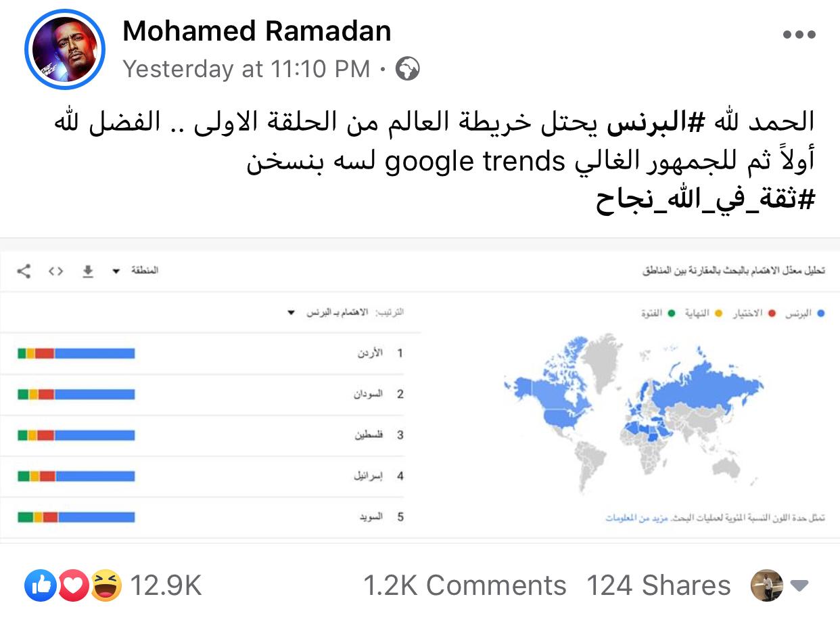Click the embed code brackets icon

(56, 271)
